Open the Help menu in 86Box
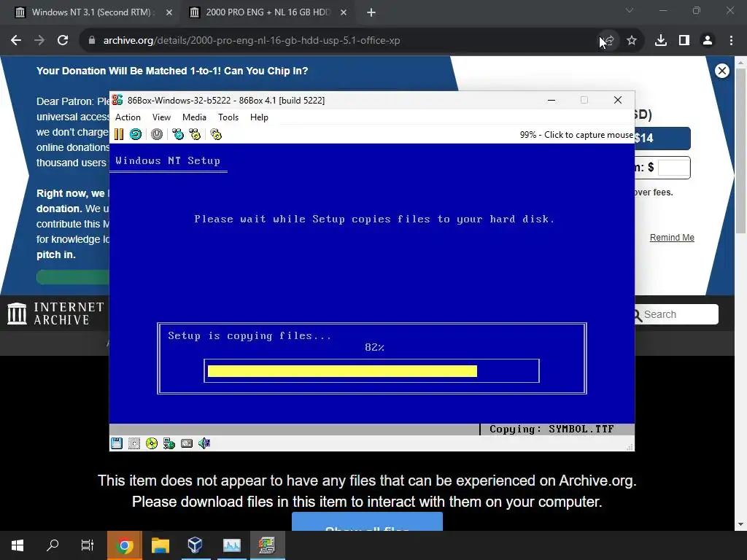Image resolution: width=747 pixels, height=560 pixels. click(x=259, y=117)
